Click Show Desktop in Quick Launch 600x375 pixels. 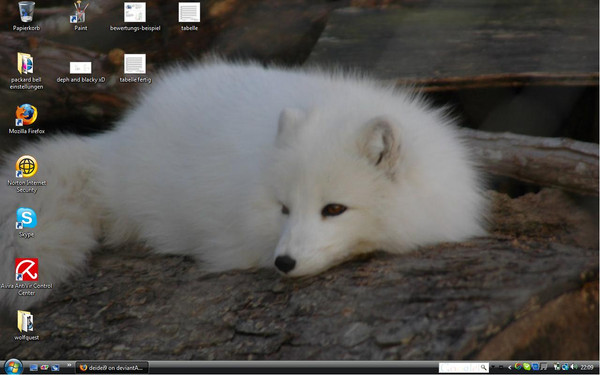(x=34, y=368)
